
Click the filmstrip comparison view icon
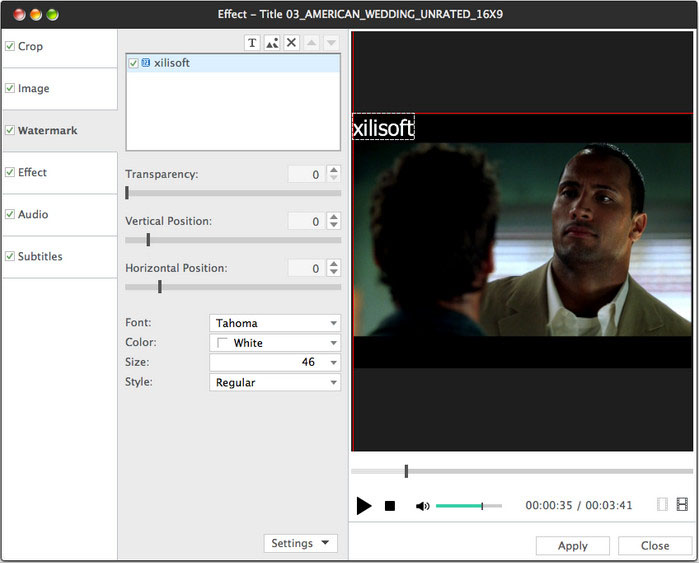point(682,505)
